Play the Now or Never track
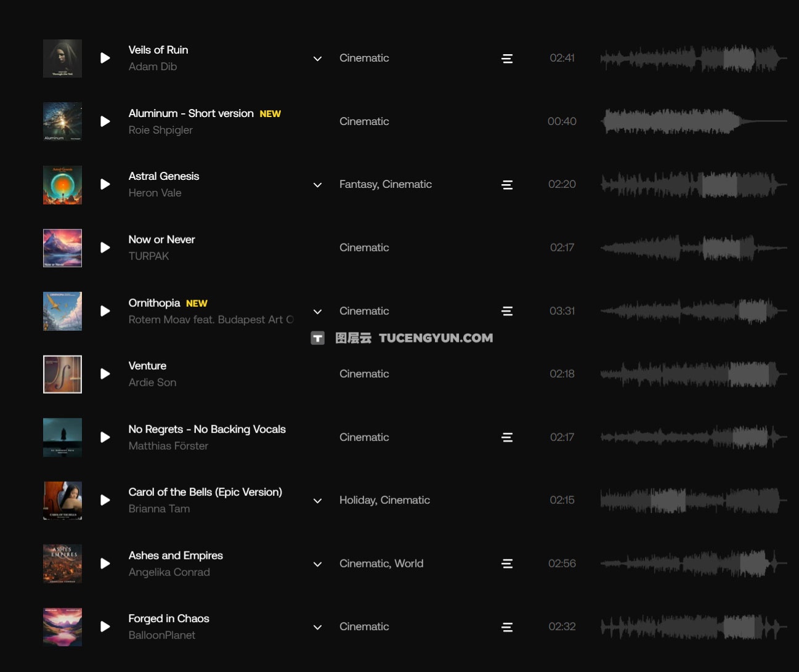Image resolution: width=799 pixels, height=672 pixels. [x=105, y=248]
